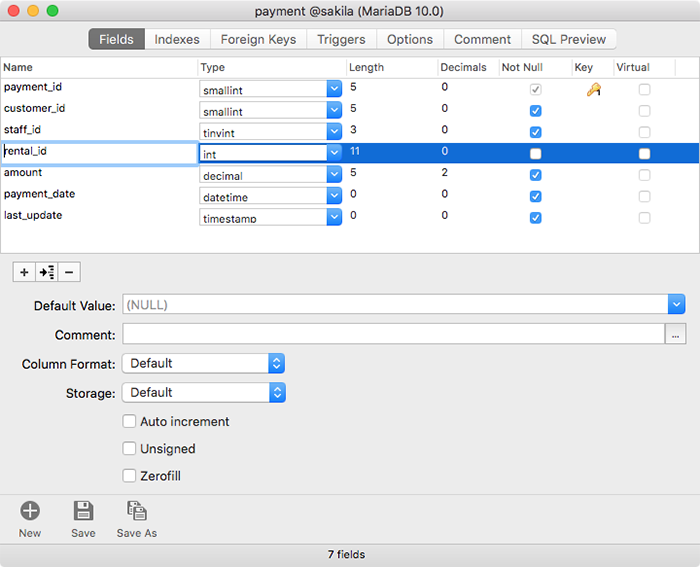Screen dimensions: 700x567
Task: Toggle Not Null for payment_date
Action: (536, 196)
